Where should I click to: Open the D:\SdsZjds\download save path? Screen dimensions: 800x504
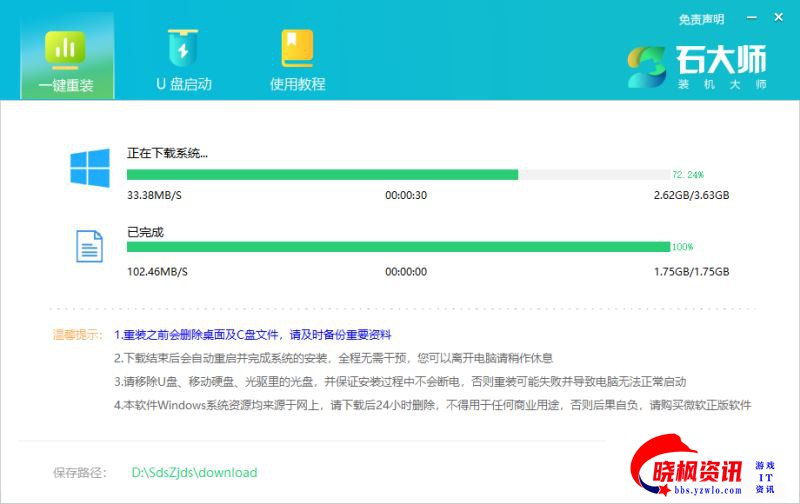point(194,472)
